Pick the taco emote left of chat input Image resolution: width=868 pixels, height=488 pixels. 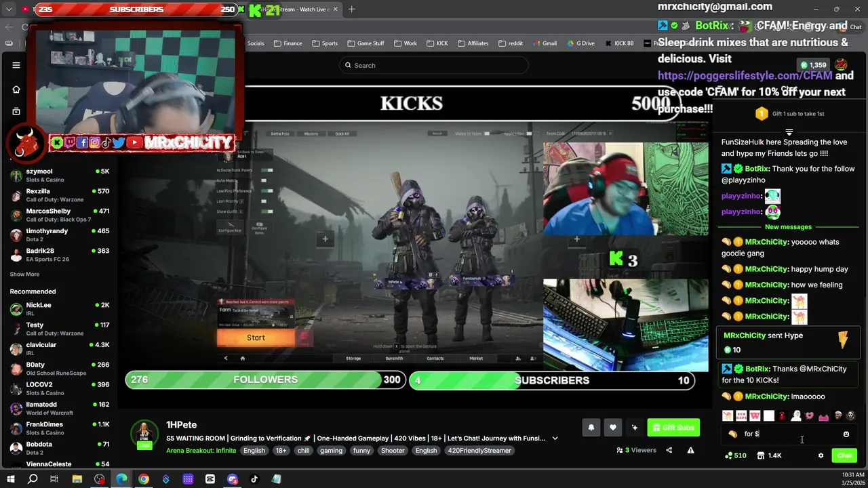732,434
